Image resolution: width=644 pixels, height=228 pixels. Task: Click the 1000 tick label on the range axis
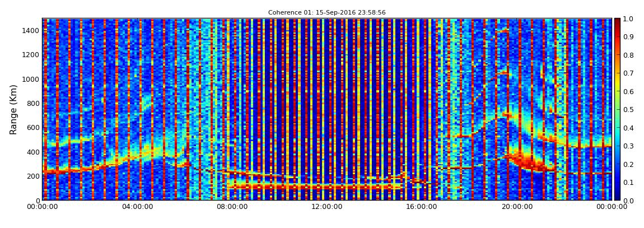[31, 79]
